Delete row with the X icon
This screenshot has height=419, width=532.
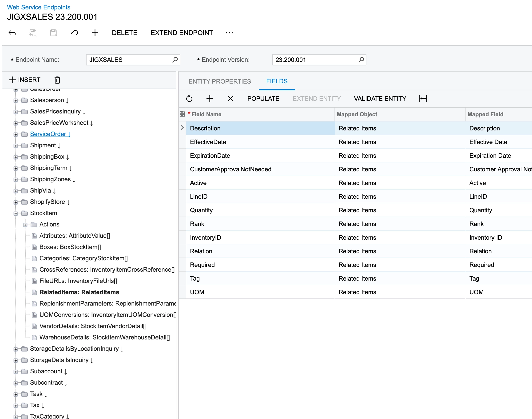pos(230,99)
